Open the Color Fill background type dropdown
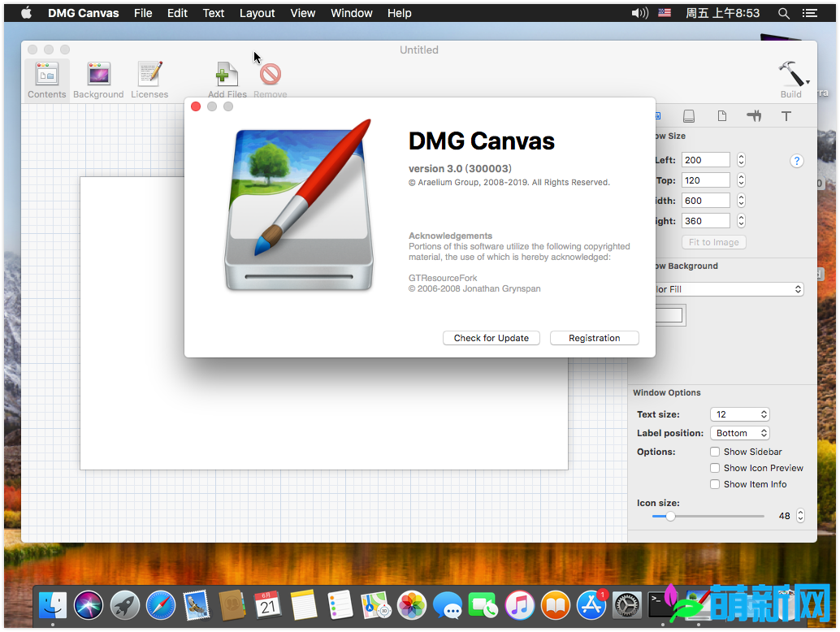 point(729,289)
